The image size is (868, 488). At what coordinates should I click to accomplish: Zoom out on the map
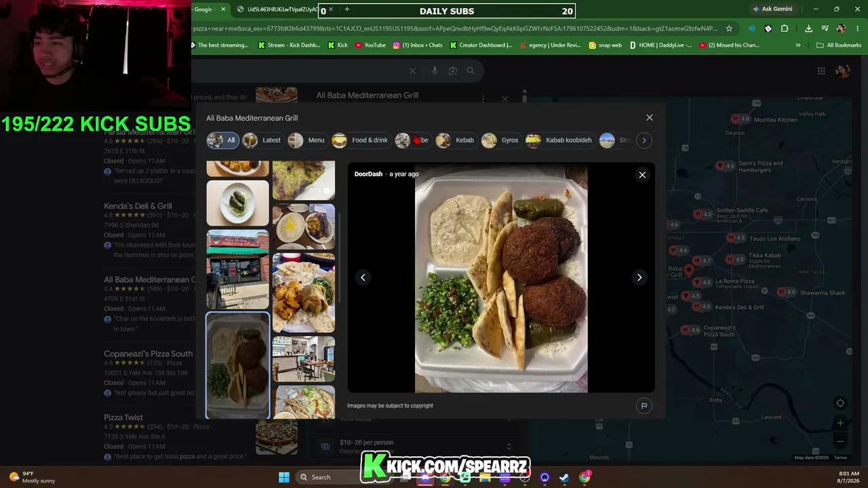(840, 441)
